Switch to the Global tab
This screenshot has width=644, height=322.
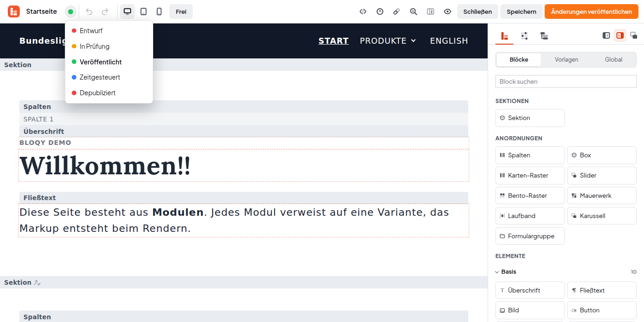tap(614, 60)
